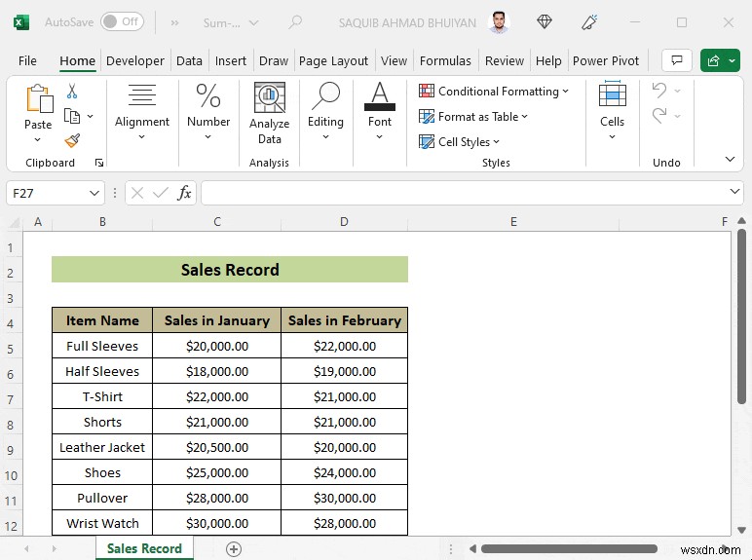Open the Editing group menu
752x560 pixels.
click(x=325, y=113)
